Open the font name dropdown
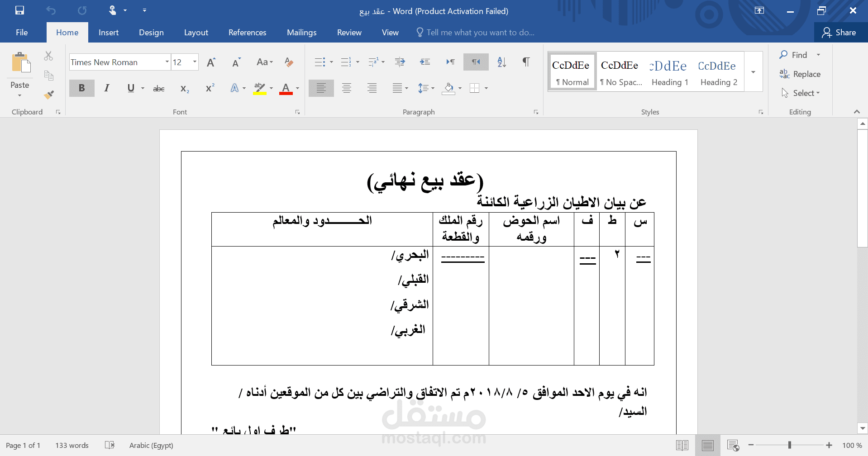The width and height of the screenshot is (868, 456). [167, 62]
